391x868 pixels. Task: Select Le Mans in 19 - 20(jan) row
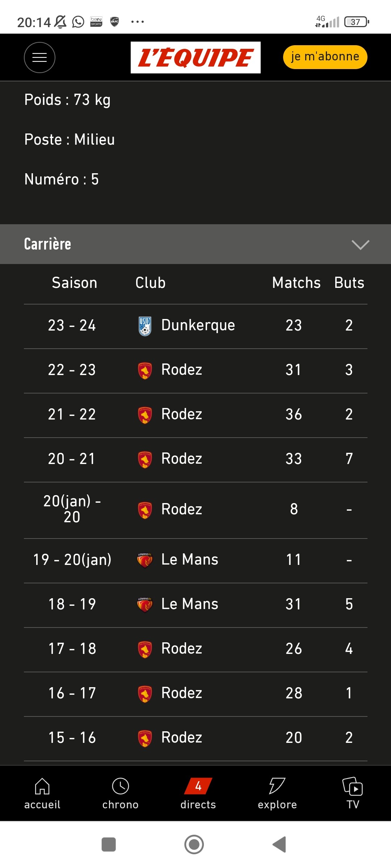pyautogui.click(x=190, y=559)
